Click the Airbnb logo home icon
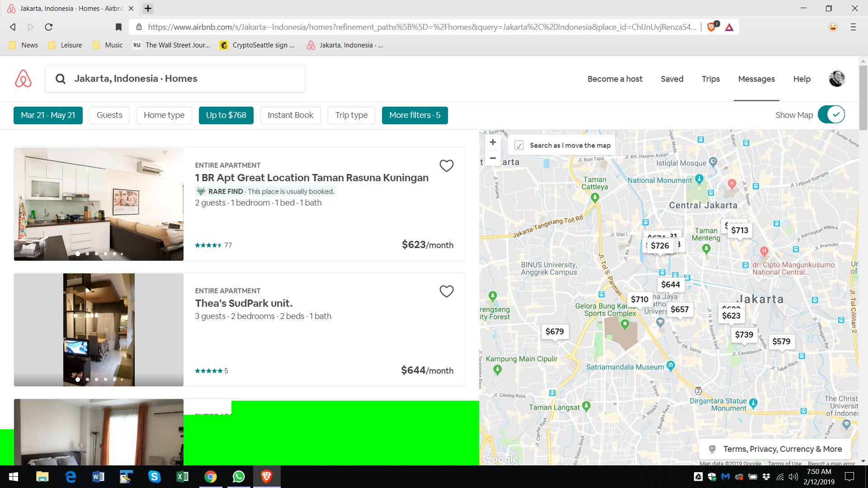868x488 pixels. [x=23, y=79]
